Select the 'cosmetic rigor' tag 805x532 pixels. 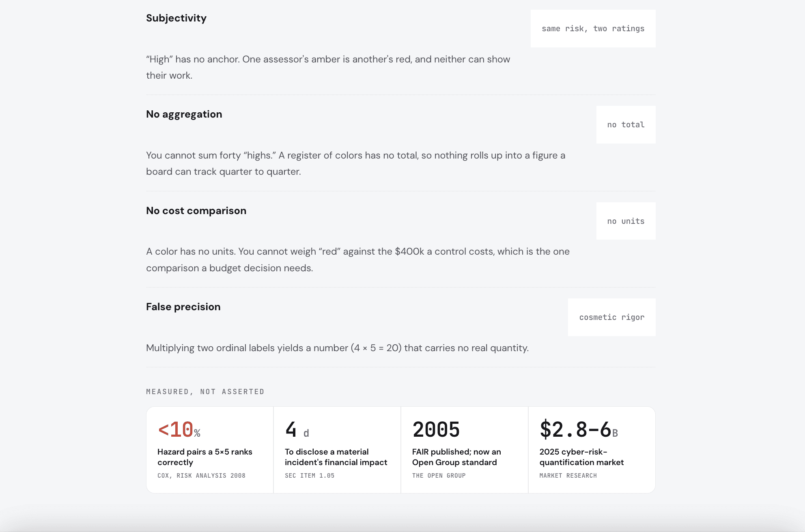click(x=611, y=317)
